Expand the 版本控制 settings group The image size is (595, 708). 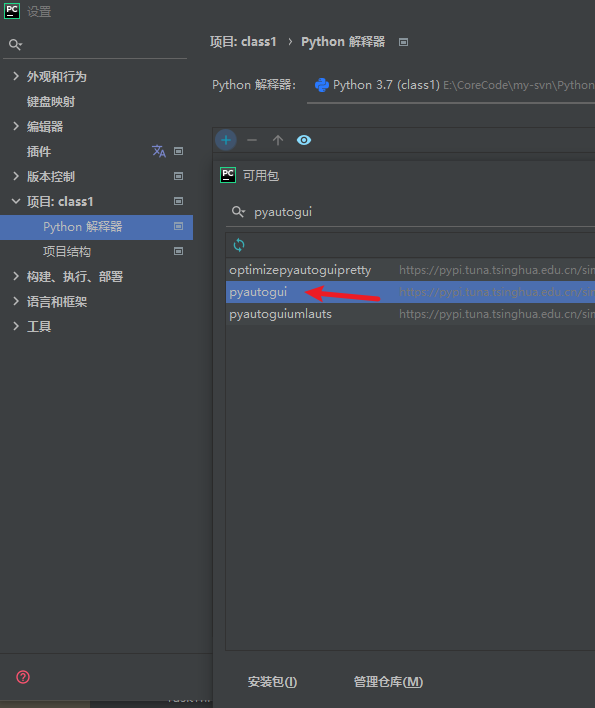pos(16,176)
